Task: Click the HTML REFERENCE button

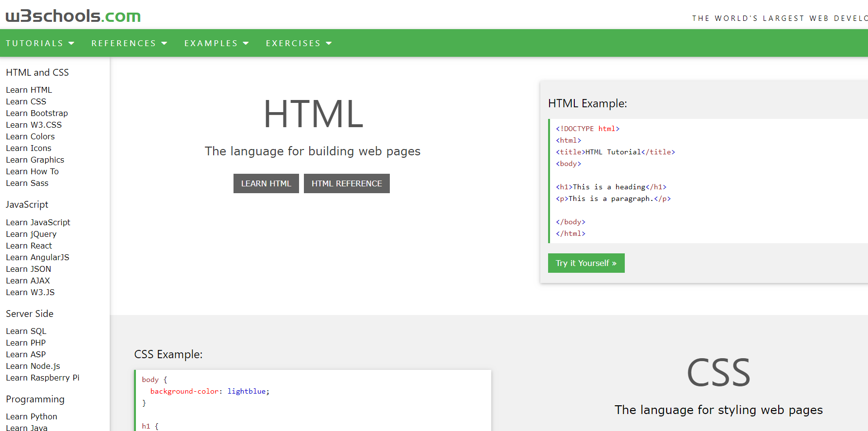Action: (347, 183)
